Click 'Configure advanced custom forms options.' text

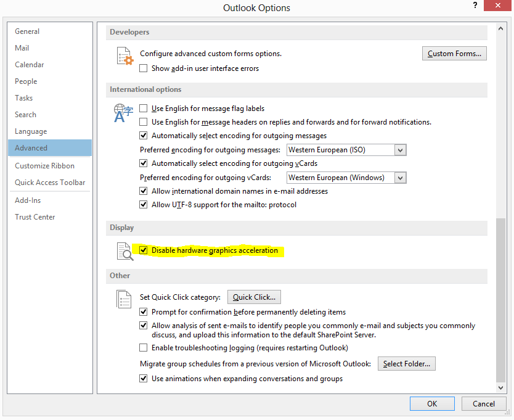(x=211, y=54)
